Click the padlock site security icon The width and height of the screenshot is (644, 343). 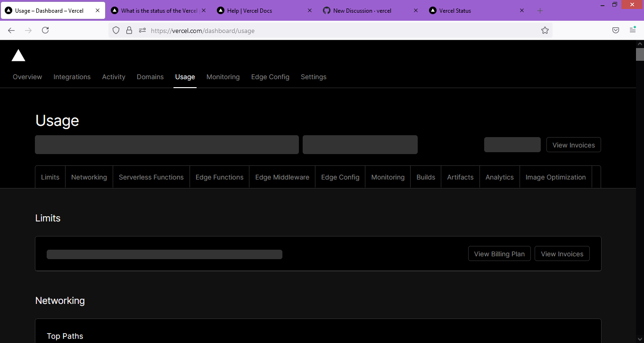pyautogui.click(x=129, y=30)
